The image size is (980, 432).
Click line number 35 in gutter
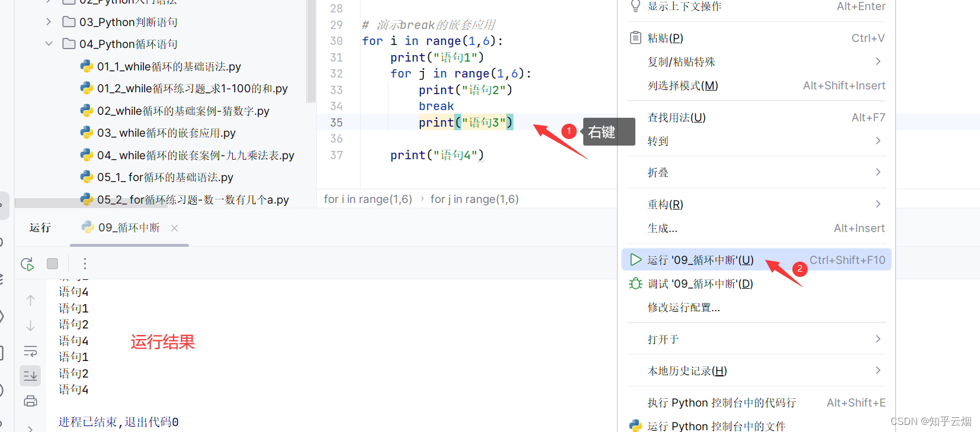coord(336,122)
